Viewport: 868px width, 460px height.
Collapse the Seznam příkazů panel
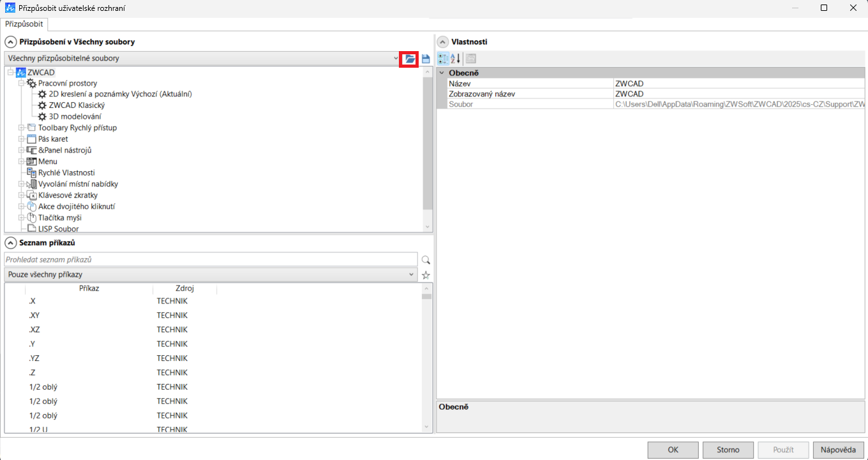click(x=10, y=243)
